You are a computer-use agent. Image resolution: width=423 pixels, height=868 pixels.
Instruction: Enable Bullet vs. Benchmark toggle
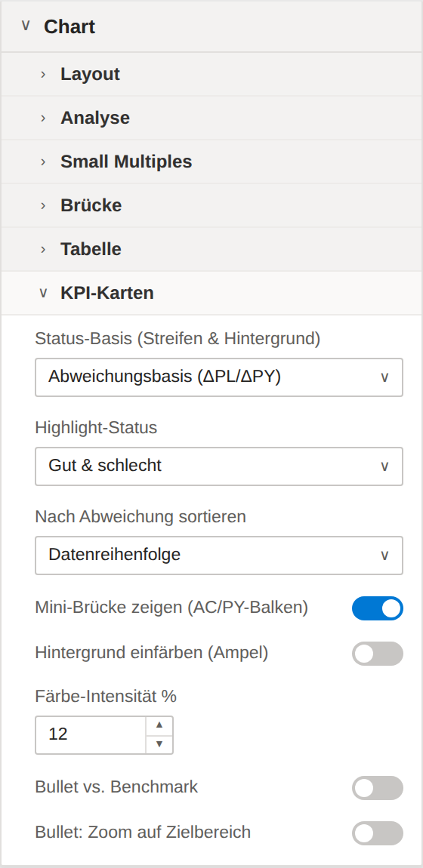coord(378,788)
